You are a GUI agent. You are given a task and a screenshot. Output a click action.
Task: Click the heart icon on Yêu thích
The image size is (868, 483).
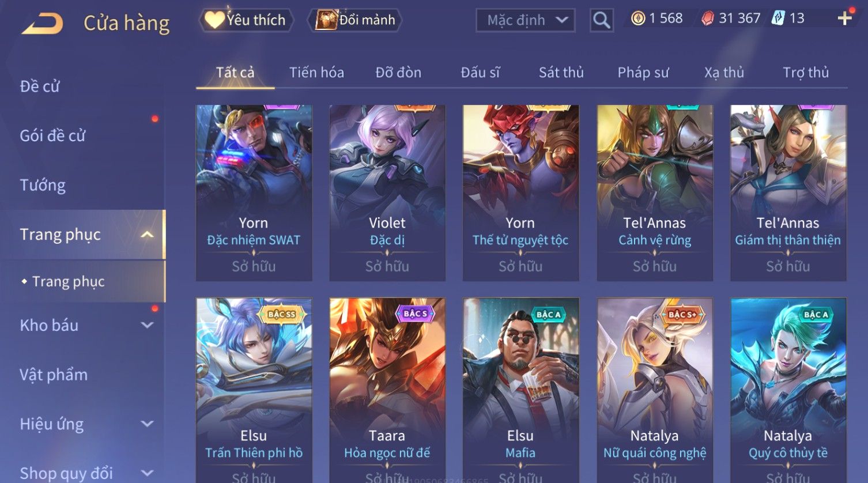coord(214,20)
